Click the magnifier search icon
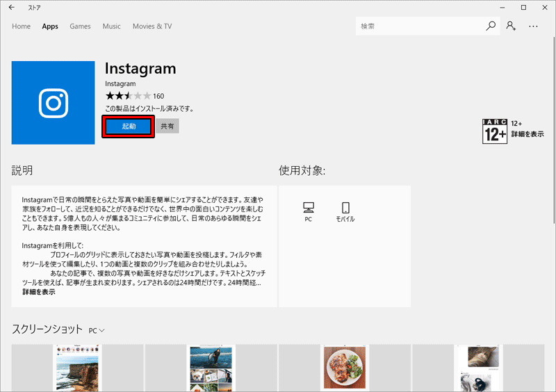Viewport: 556px width, 392px height. (491, 26)
